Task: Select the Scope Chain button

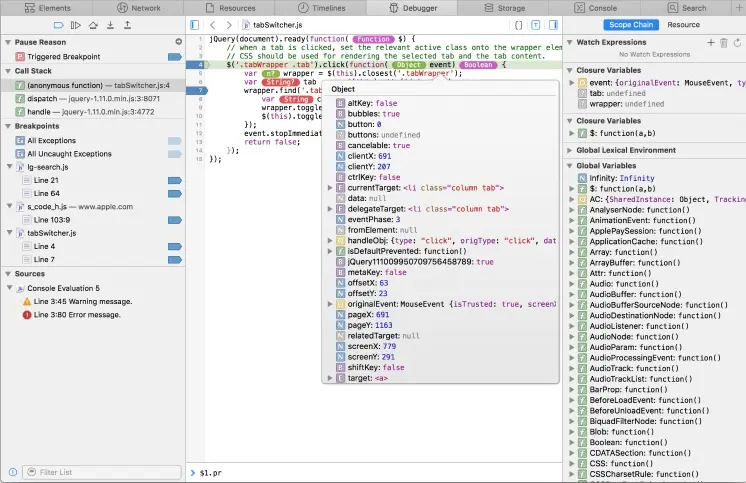Action: (631, 25)
